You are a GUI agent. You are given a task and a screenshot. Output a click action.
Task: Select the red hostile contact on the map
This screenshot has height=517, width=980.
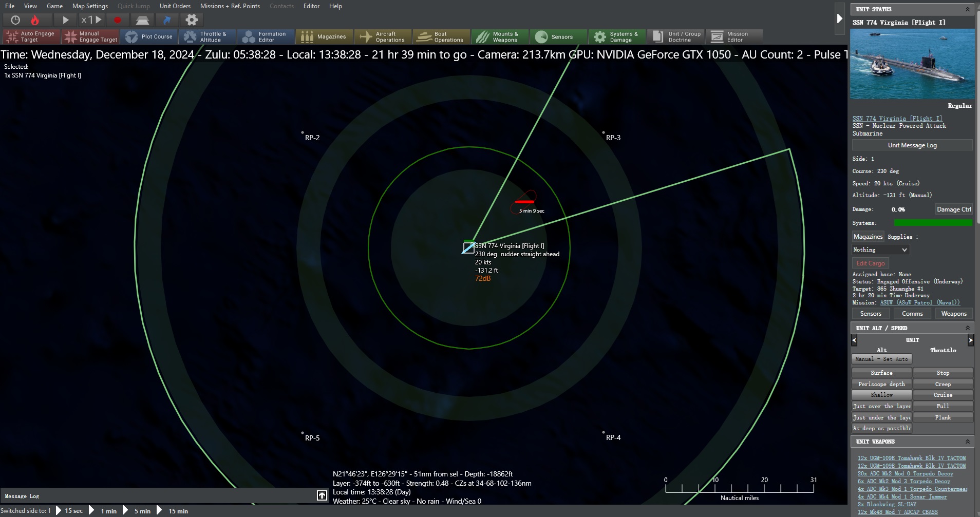pyautogui.click(x=524, y=202)
